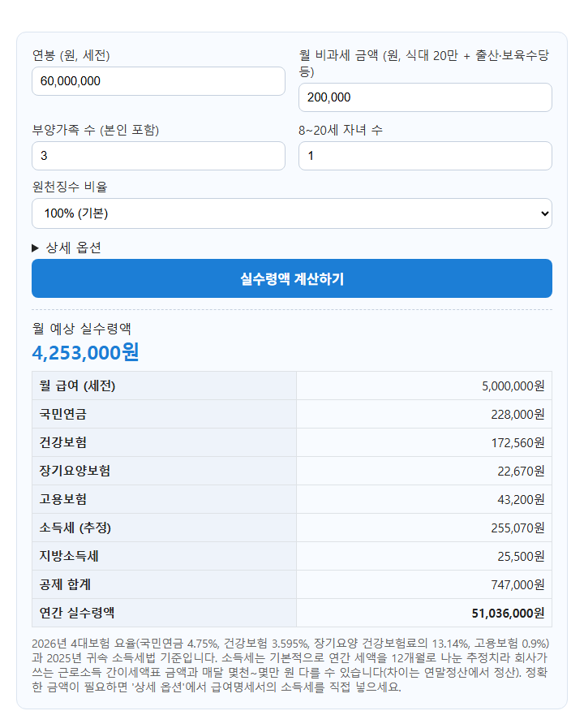Click the 월 예상 실수령액 heading
The width and height of the screenshot is (584, 728).
(x=82, y=329)
